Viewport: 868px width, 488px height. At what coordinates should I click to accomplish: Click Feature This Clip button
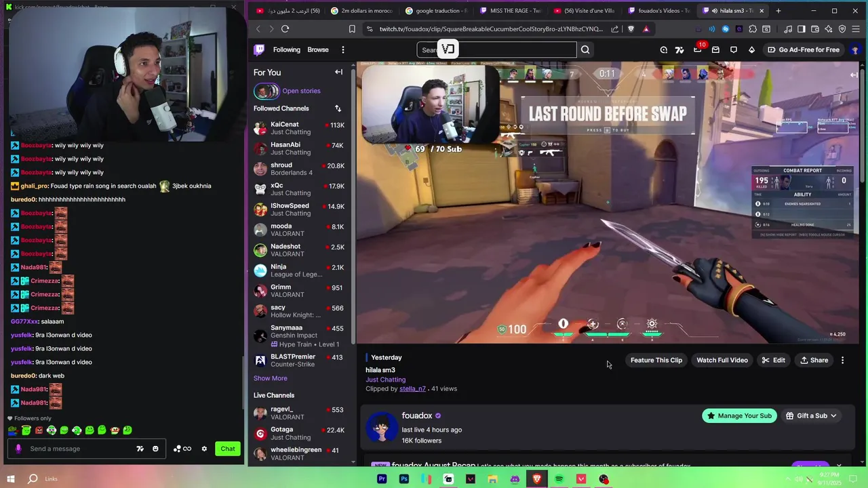coord(656,361)
